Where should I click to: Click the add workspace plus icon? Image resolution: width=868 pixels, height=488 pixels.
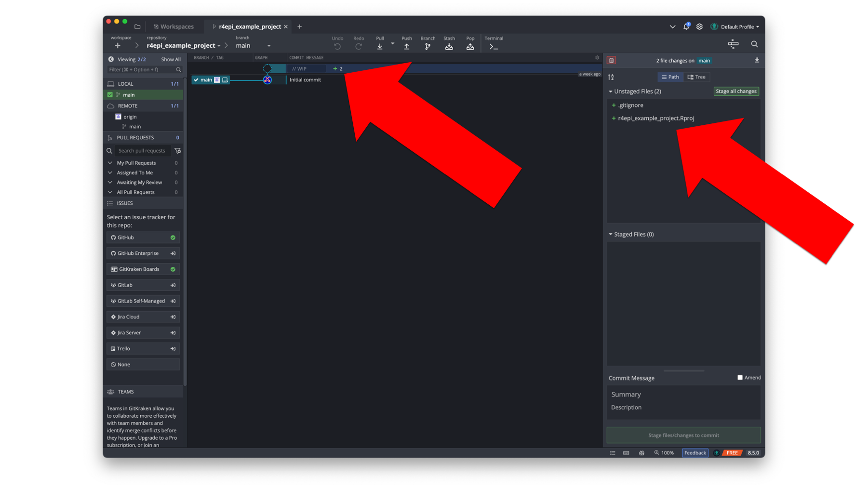(118, 46)
